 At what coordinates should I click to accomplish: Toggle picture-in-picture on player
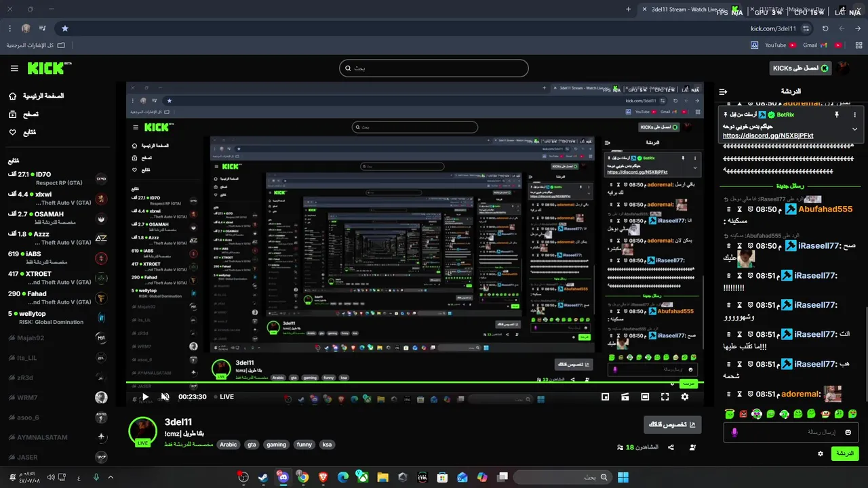606,397
